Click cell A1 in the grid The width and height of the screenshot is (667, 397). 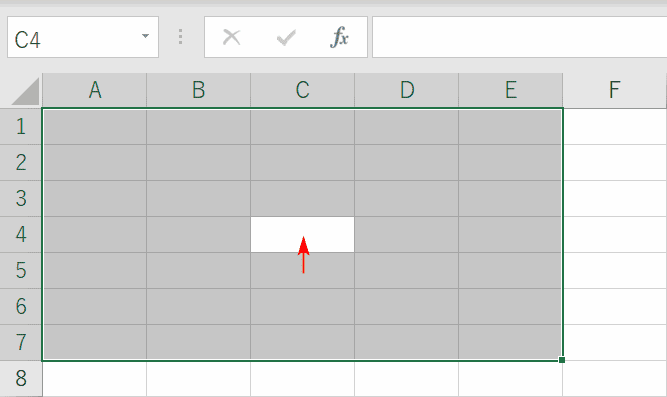click(94, 127)
